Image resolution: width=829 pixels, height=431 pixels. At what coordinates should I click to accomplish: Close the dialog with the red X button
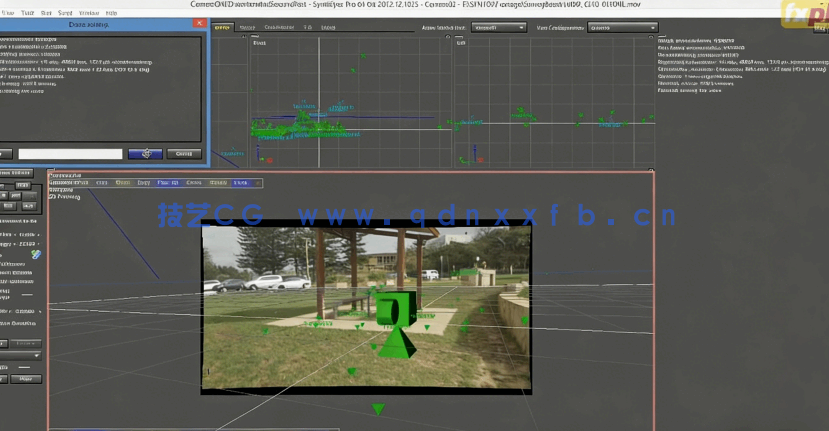(x=200, y=23)
